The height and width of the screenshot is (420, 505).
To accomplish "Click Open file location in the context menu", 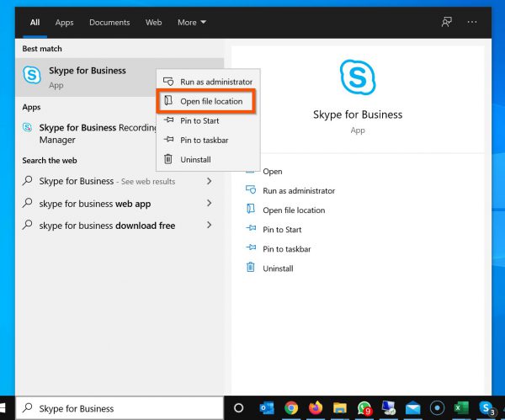I will 210,101.
